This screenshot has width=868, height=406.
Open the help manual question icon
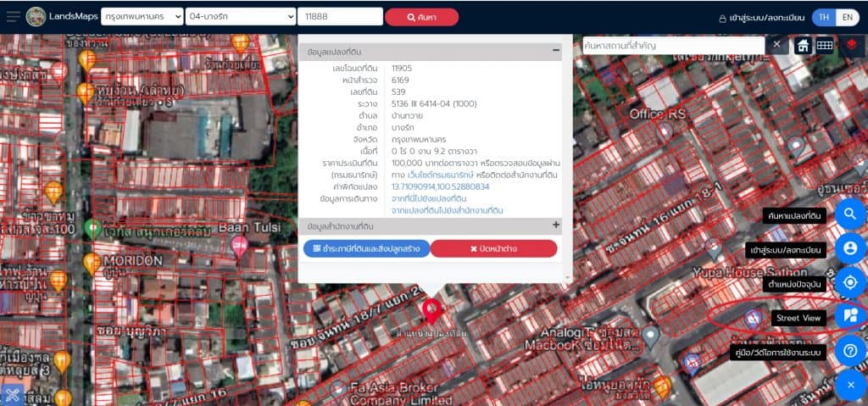coord(850,350)
